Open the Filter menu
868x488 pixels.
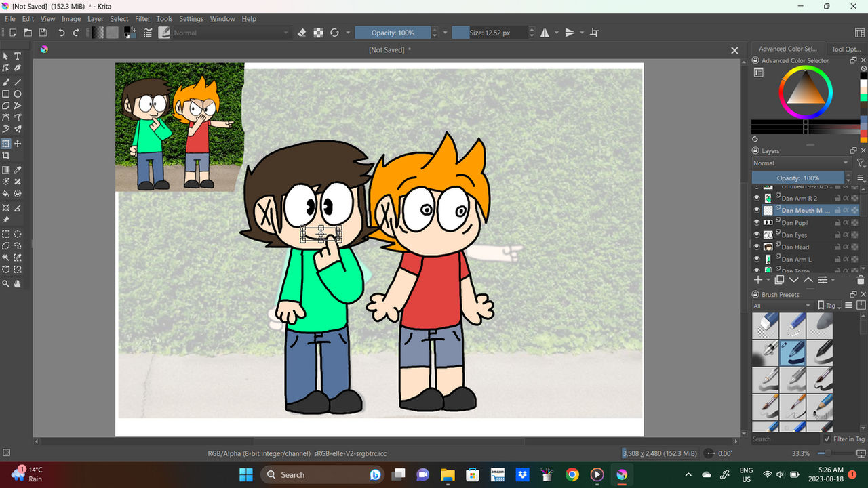(142, 19)
